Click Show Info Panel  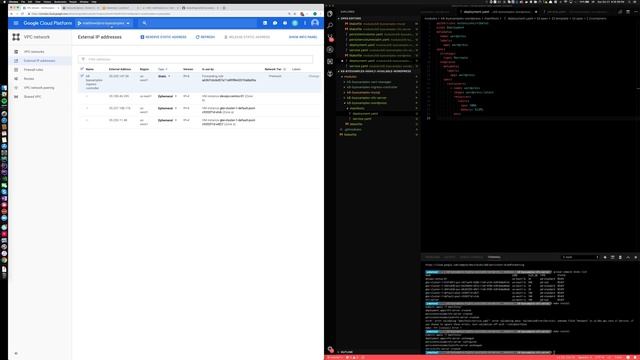pyautogui.click(x=303, y=37)
